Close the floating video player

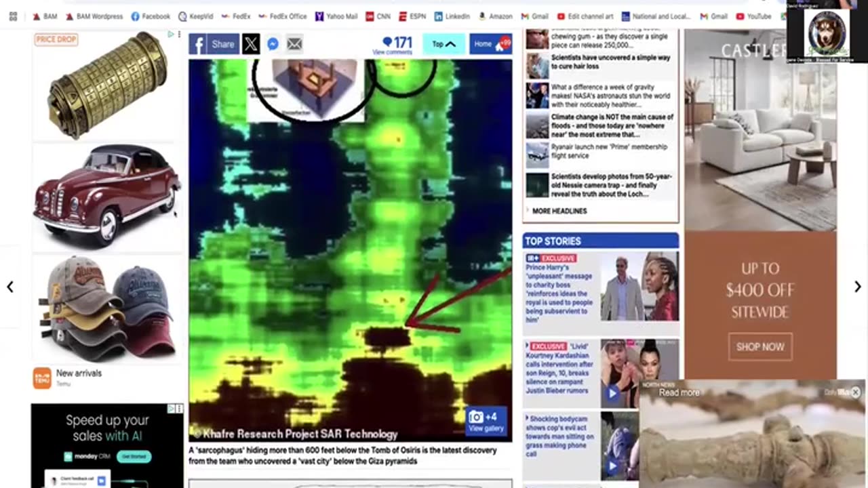coord(855,392)
